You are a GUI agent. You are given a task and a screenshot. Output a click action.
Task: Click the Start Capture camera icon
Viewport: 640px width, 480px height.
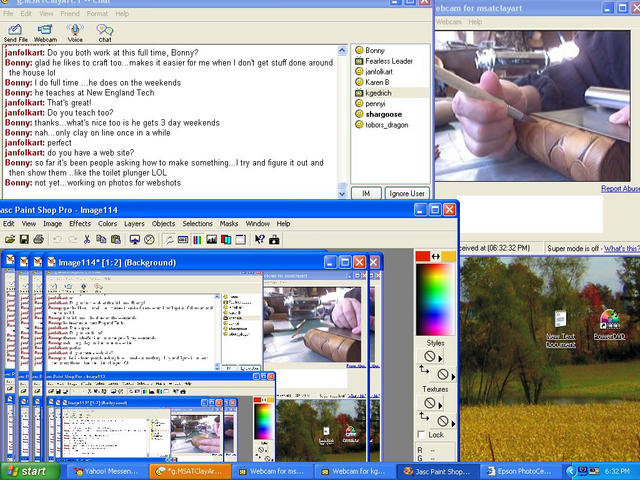pos(274,240)
